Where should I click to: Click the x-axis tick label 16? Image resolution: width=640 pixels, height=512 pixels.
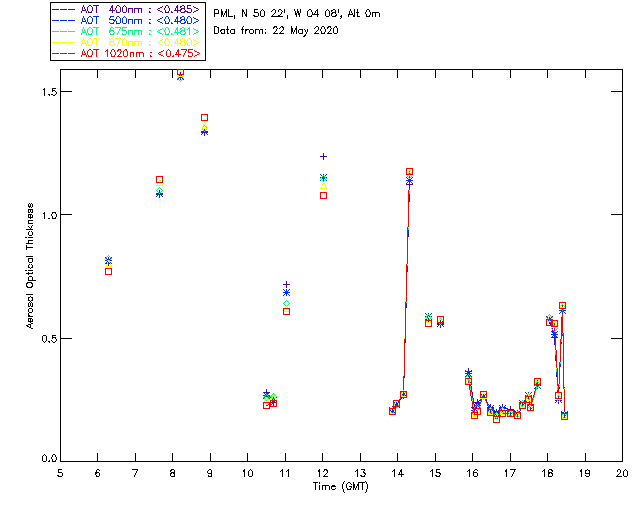pyautogui.click(x=473, y=473)
